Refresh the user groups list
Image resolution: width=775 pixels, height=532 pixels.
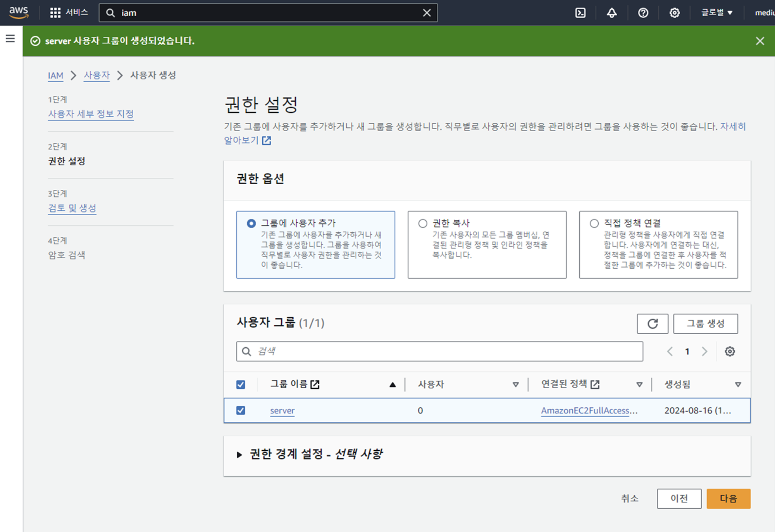[652, 324]
